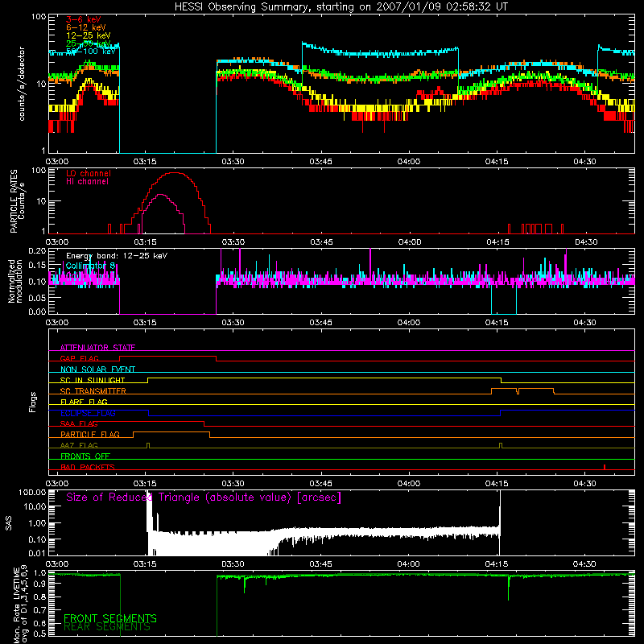Click the 'Size of Reduced Triangle' SAS caption
The height and width of the screenshot is (644, 644).
pos(204,497)
